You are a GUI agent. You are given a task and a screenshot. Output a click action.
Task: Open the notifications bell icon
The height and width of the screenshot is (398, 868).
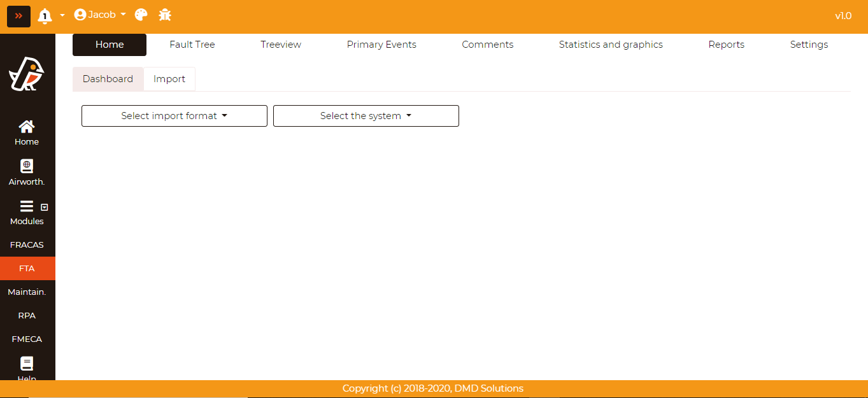[45, 16]
